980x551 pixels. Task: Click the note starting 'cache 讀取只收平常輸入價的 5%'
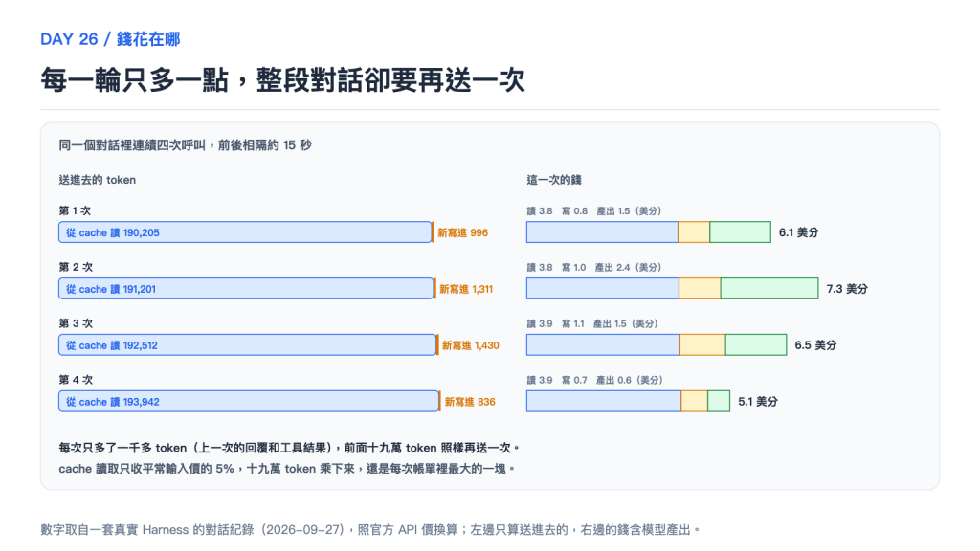[287, 469]
